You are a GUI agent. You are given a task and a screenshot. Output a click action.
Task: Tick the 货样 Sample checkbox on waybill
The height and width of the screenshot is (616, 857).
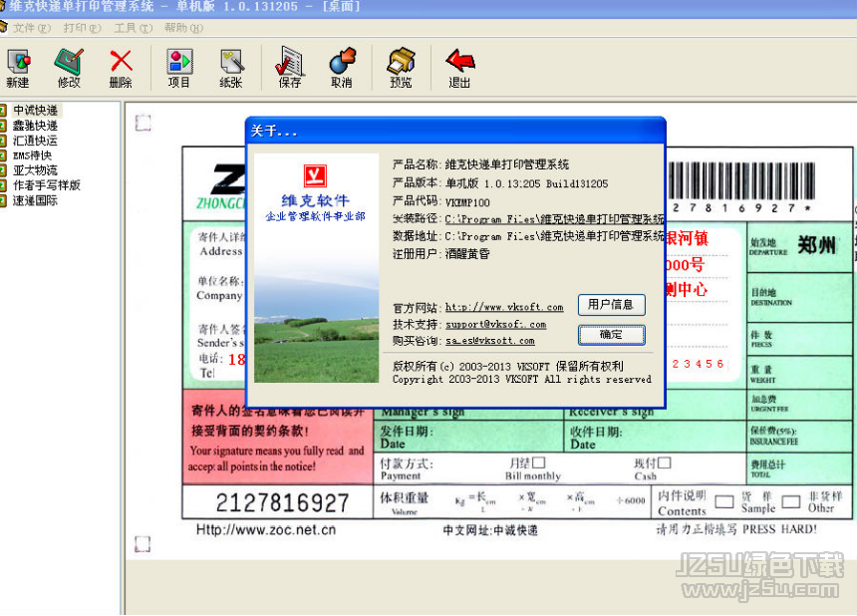(724, 501)
